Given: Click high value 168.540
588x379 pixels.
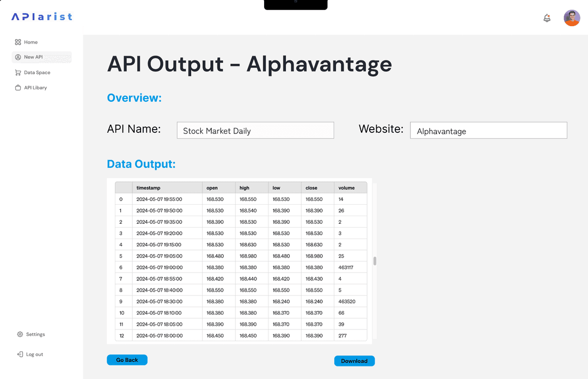Looking at the screenshot, I should (x=248, y=211).
